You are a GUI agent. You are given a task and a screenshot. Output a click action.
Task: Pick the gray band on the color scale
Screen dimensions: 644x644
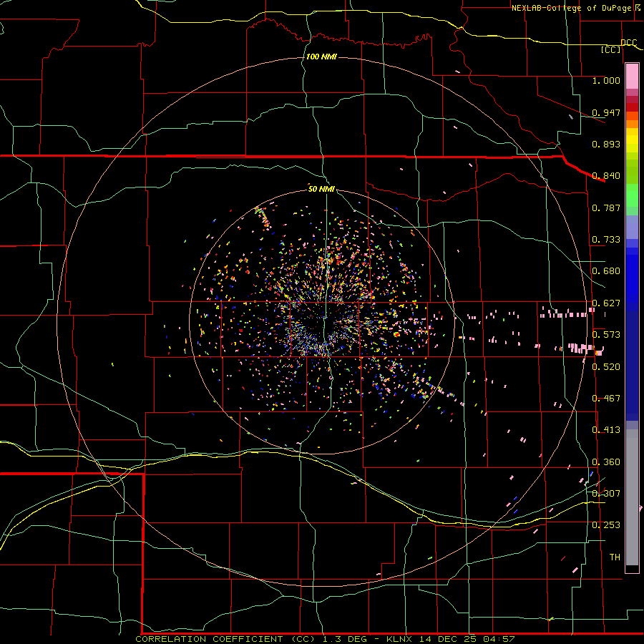tap(632, 497)
